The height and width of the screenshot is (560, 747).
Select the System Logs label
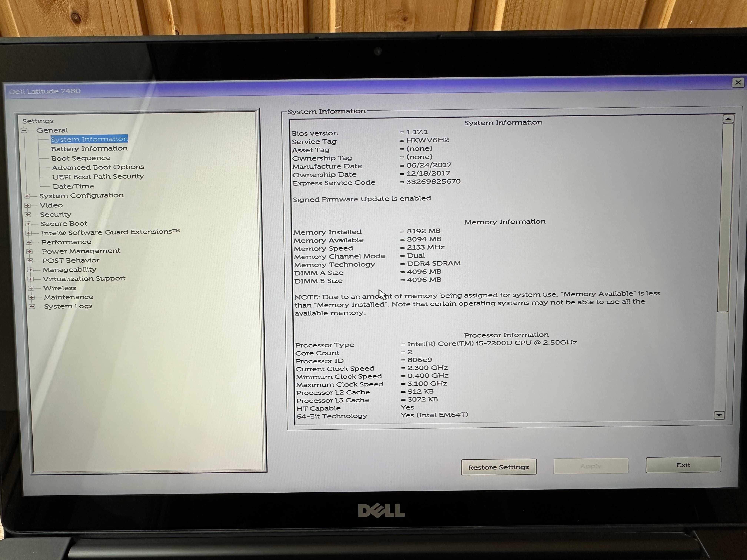(68, 306)
